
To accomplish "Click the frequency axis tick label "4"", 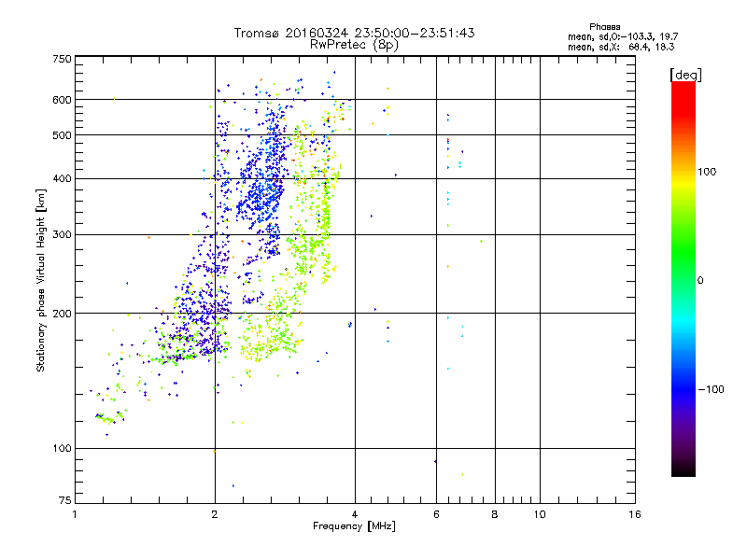I will pyautogui.click(x=355, y=514).
